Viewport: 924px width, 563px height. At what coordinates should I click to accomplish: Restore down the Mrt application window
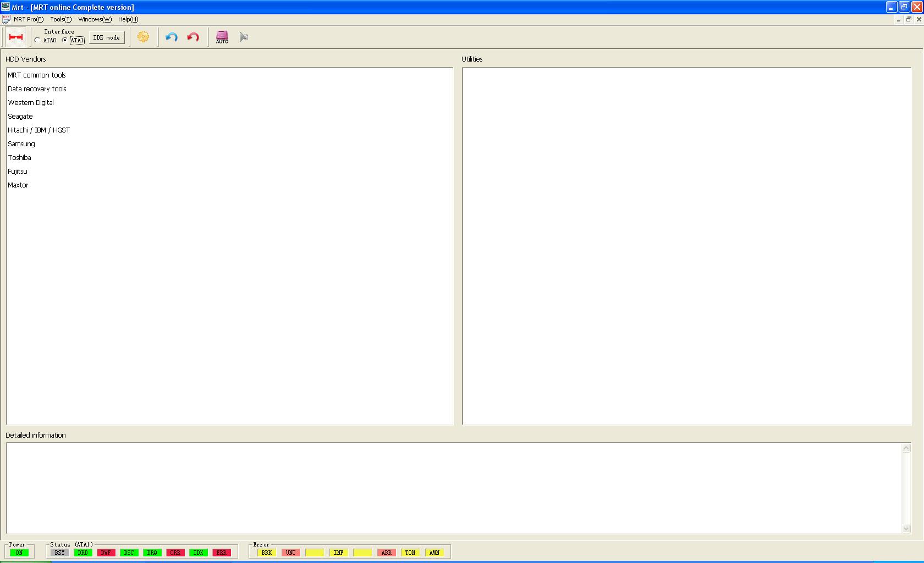click(904, 7)
